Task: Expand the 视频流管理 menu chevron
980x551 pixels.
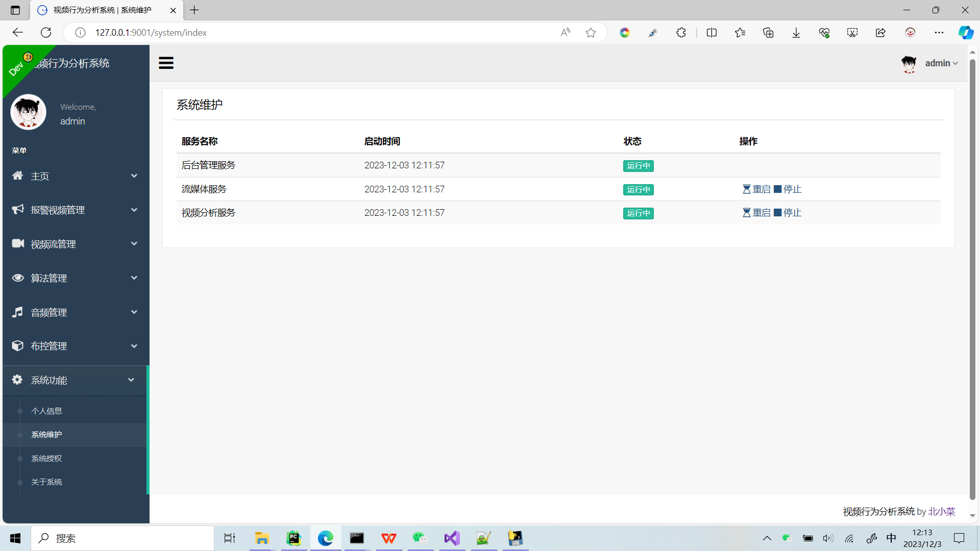Action: click(134, 244)
